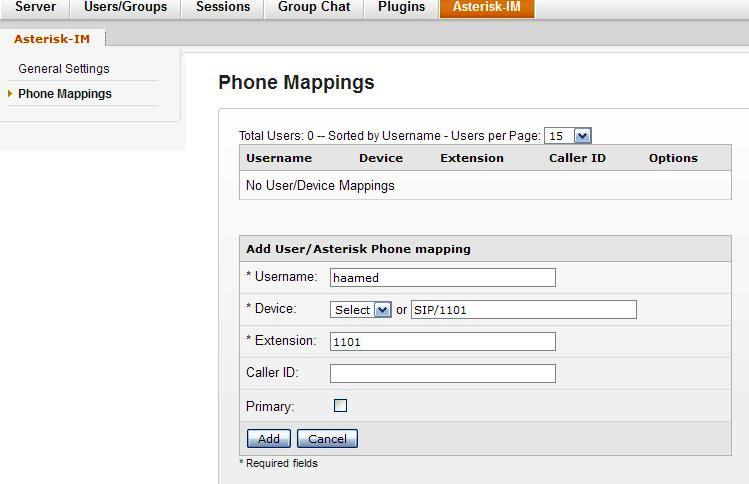
Task: Click the SIP/1101 device text field
Action: [524, 310]
